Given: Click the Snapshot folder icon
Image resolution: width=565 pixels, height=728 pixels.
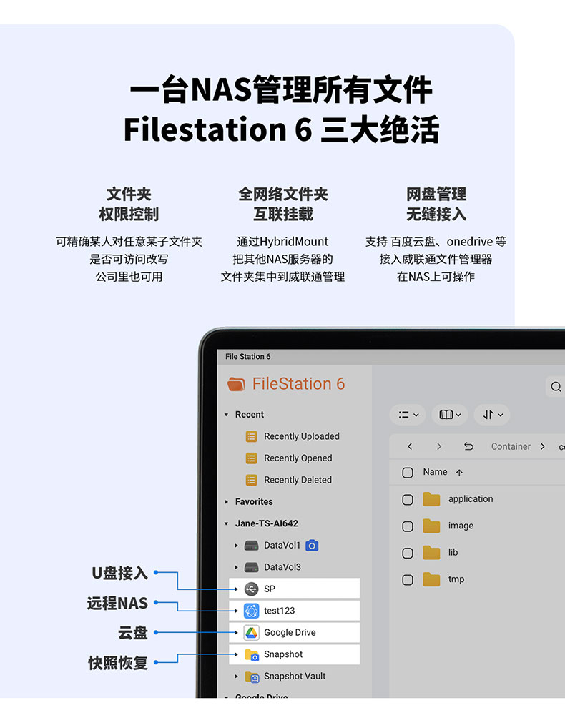Looking at the screenshot, I should [x=252, y=654].
